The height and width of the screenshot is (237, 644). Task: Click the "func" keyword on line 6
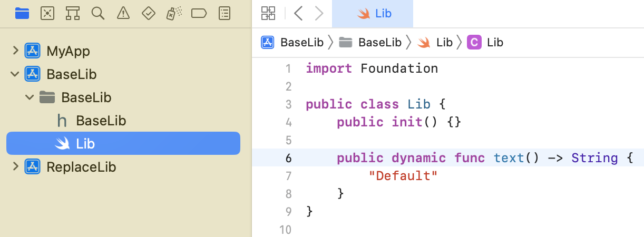pos(470,158)
